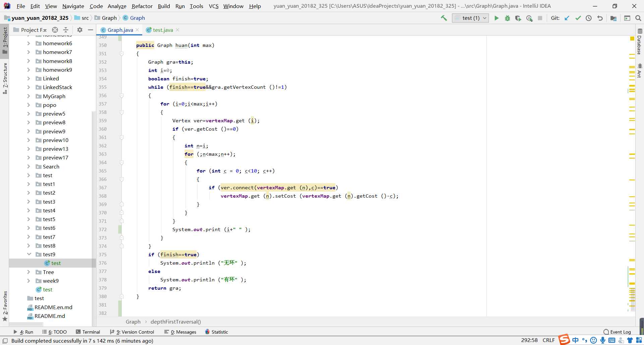644x345 pixels.
Task: Open the Structure tool window
Action: (5, 78)
